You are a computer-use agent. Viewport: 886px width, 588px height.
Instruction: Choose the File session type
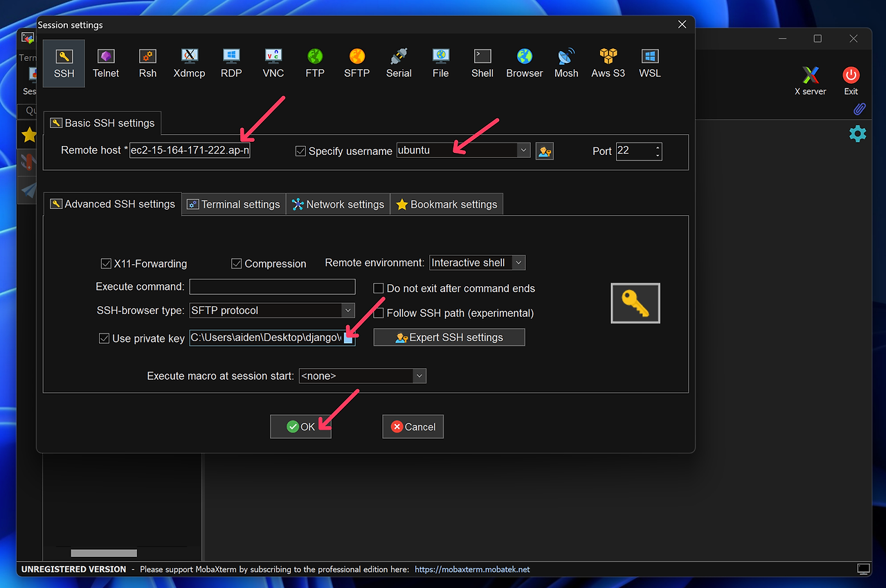440,64
